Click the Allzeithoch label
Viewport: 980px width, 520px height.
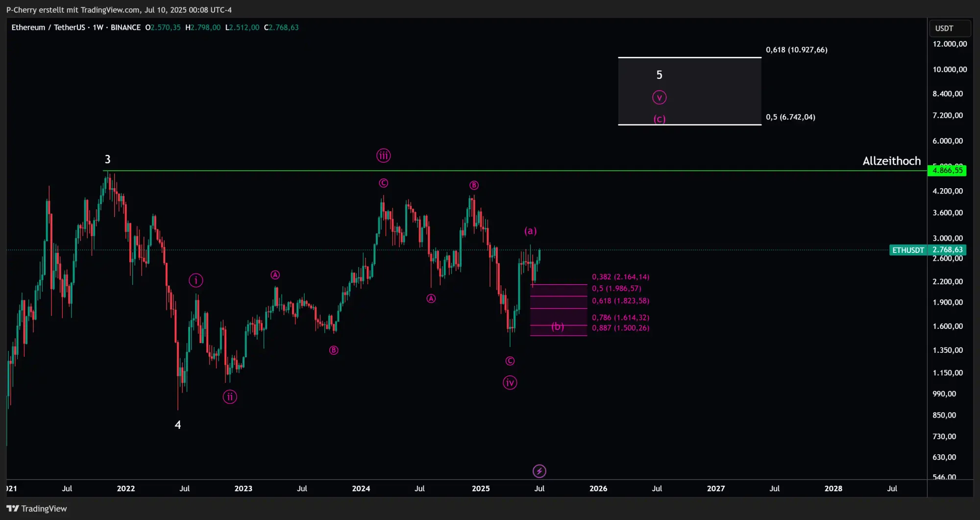click(x=891, y=161)
